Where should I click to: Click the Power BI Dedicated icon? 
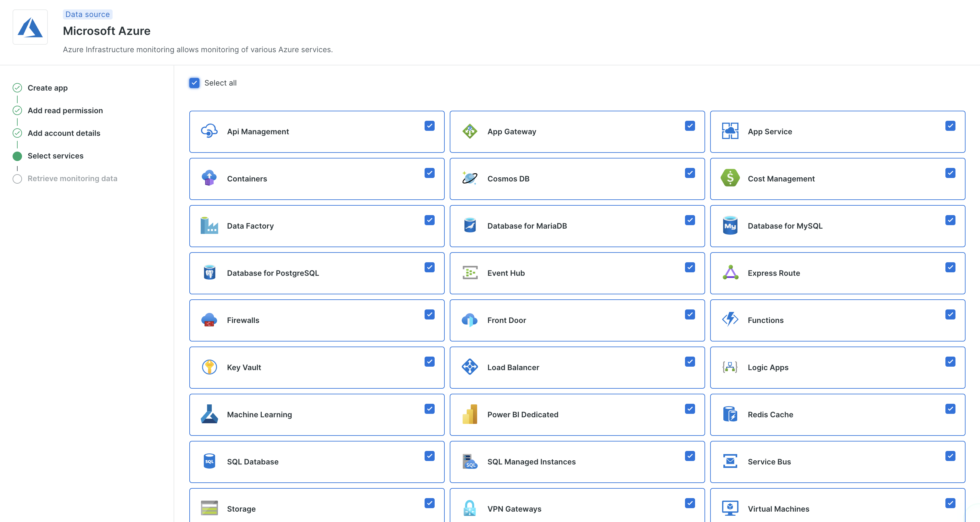click(x=470, y=414)
